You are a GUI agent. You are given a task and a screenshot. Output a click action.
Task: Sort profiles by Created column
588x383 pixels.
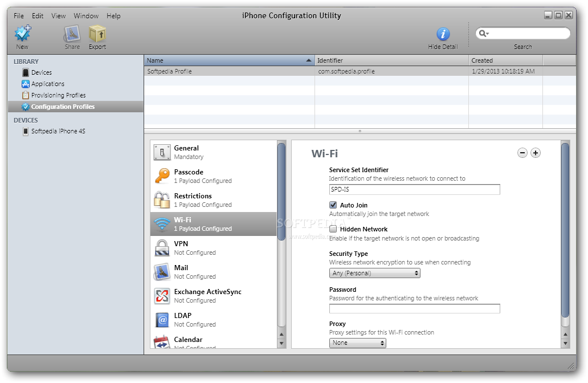coord(505,60)
